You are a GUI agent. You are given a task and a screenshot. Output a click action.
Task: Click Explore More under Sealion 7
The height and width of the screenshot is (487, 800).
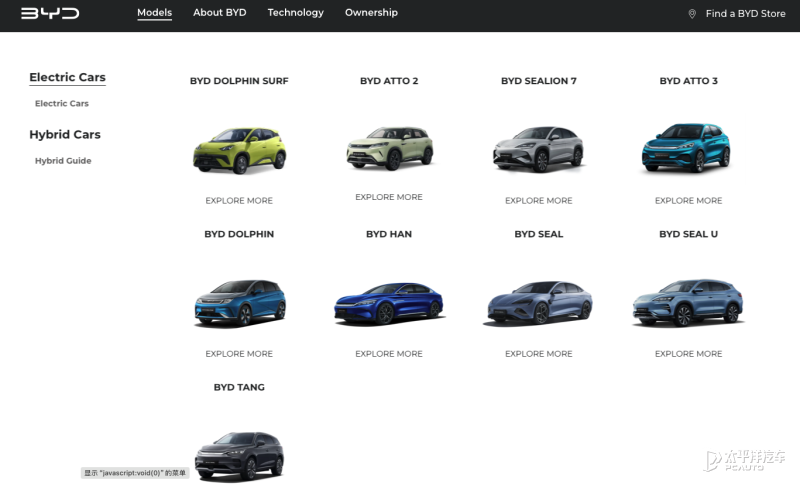[x=539, y=201]
